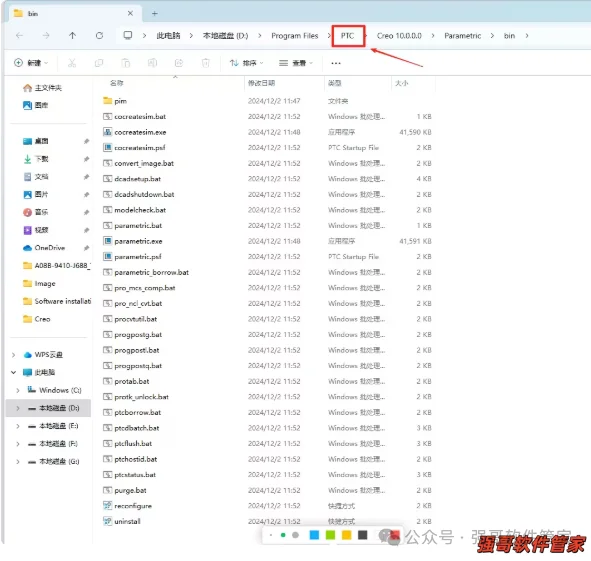
Task: Click the monitor icon in address bar
Action: 128,35
